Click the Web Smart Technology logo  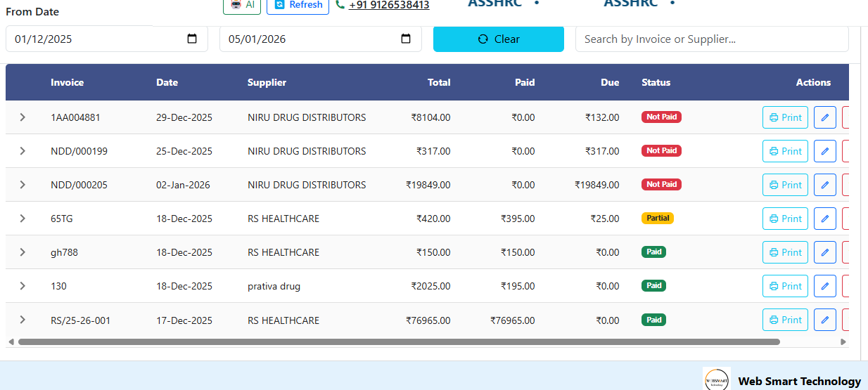point(716,380)
